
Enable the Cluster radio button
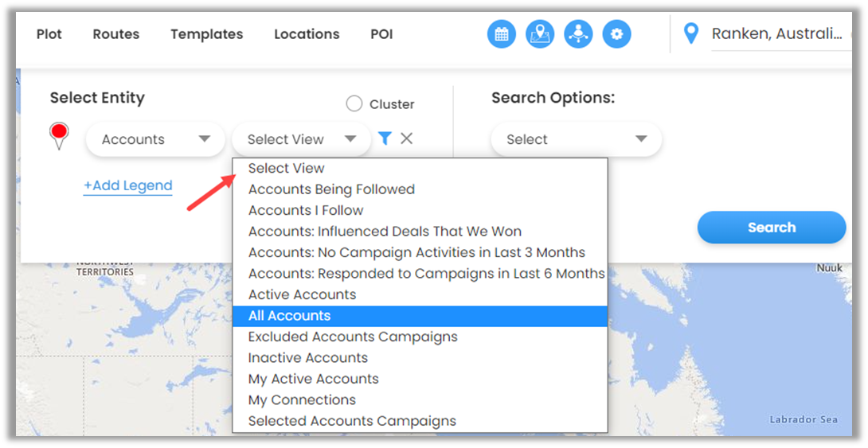click(x=354, y=104)
